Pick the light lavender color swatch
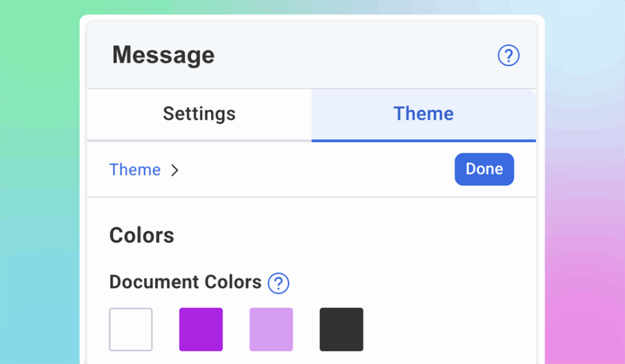Viewport: 625px width, 364px height. [x=271, y=330]
